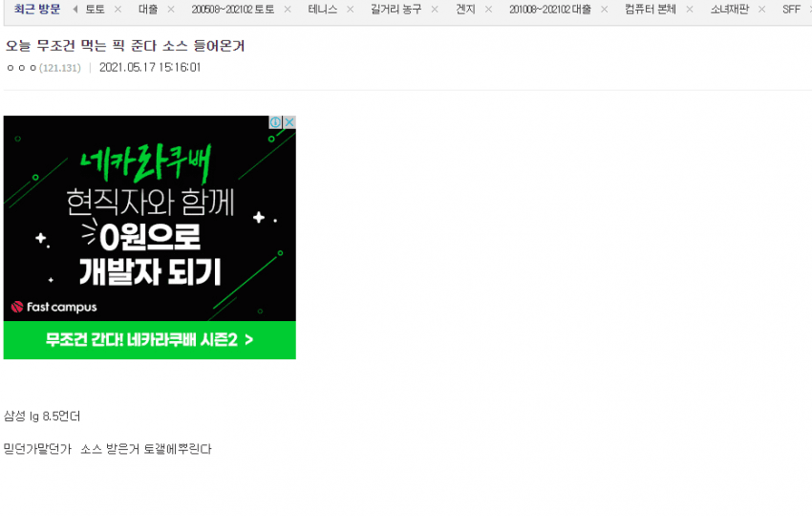Open the 201008~202102 대출 tab

550,10
